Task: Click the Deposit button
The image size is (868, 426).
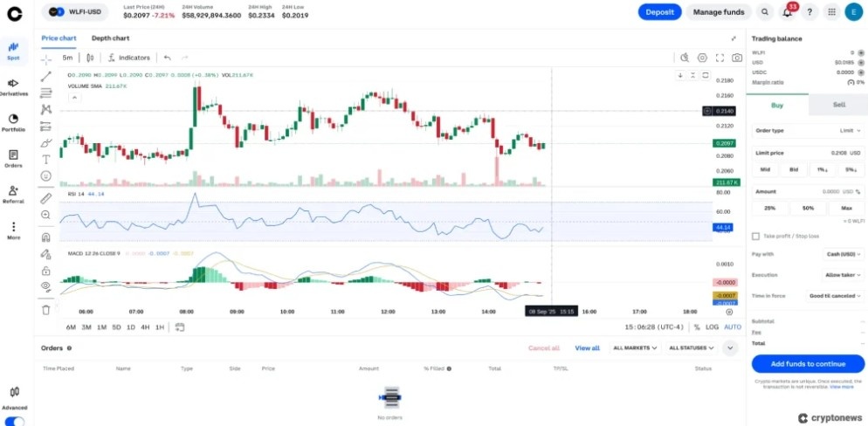Action: tap(659, 12)
